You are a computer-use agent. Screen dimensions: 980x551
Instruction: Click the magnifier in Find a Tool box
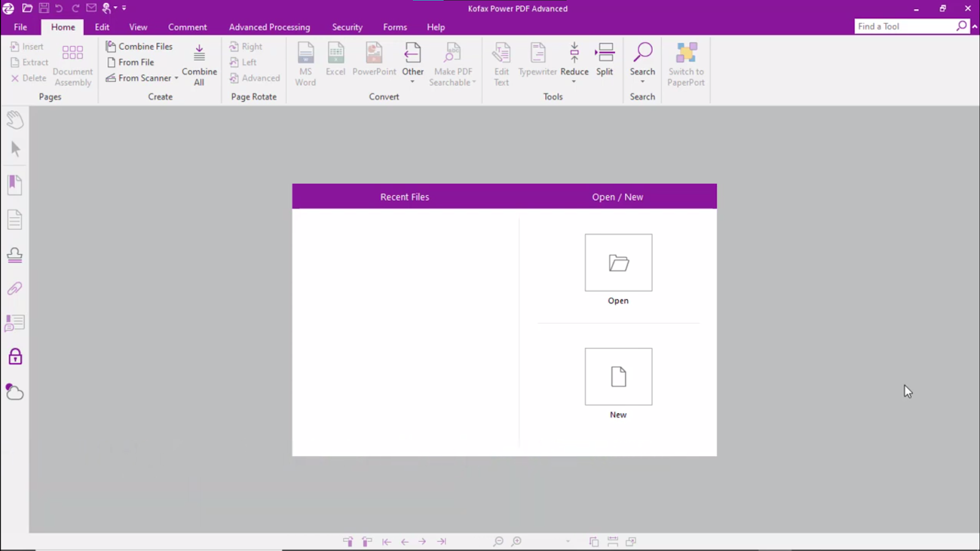pos(962,26)
